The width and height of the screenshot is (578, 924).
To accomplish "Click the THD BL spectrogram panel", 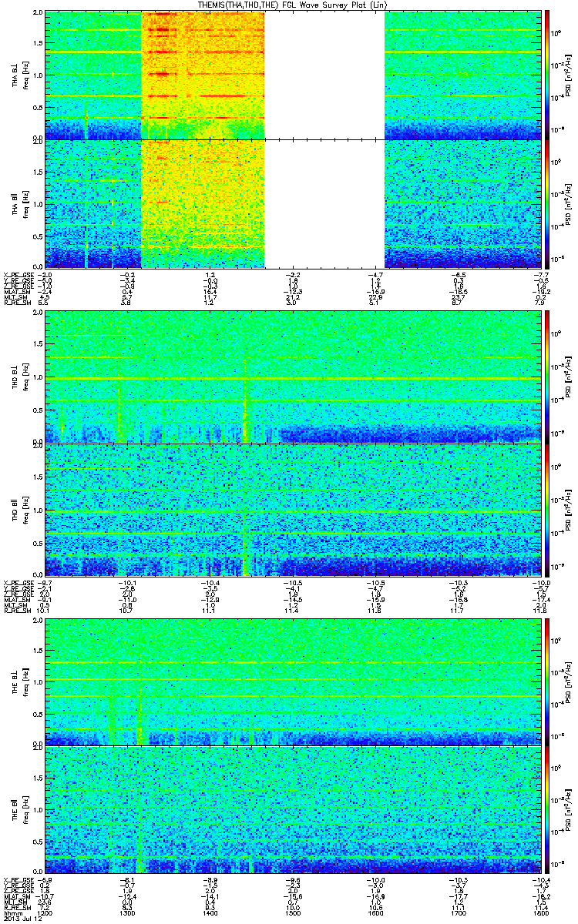I will tap(293, 377).
